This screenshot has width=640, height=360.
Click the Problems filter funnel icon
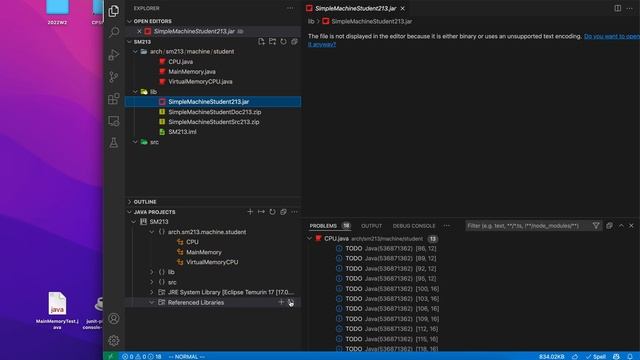point(596,225)
